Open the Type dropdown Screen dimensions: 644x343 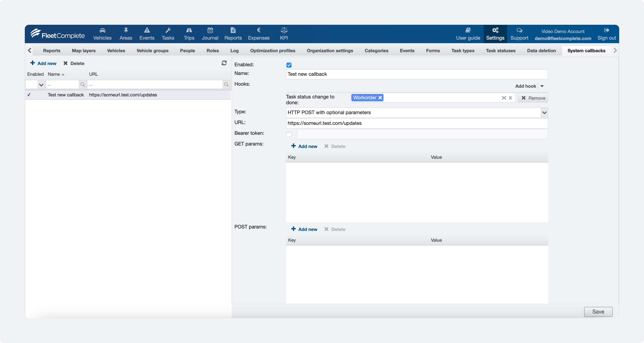click(x=544, y=112)
